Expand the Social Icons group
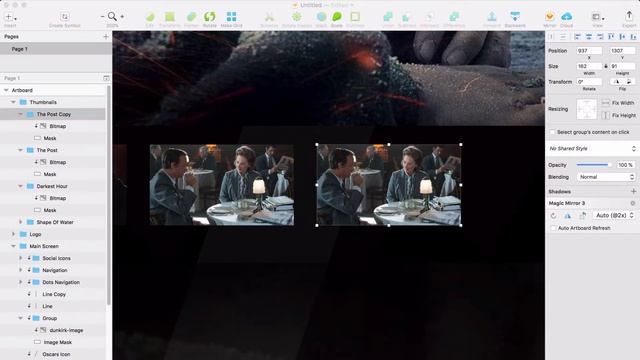 20,258
